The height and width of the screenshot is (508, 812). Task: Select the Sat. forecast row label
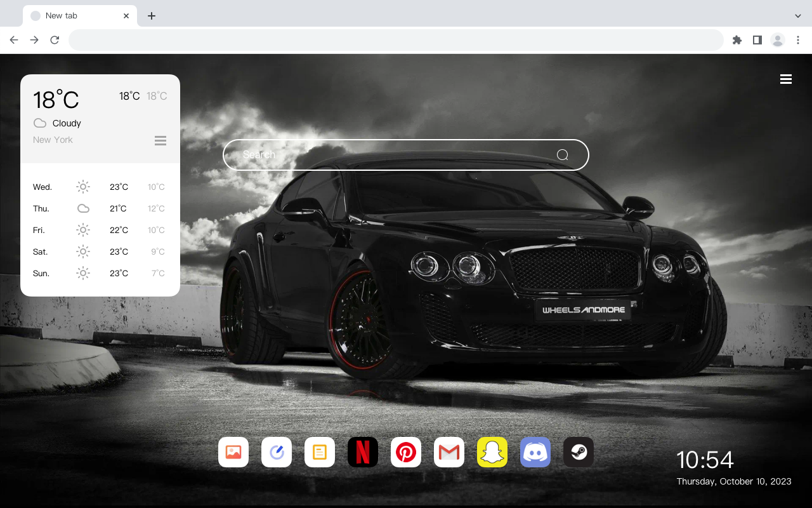click(41, 252)
